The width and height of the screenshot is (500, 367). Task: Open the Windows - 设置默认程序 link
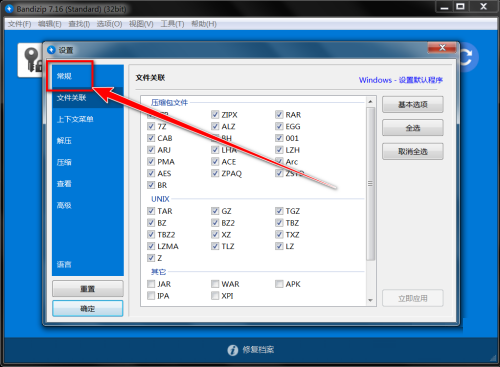click(401, 80)
